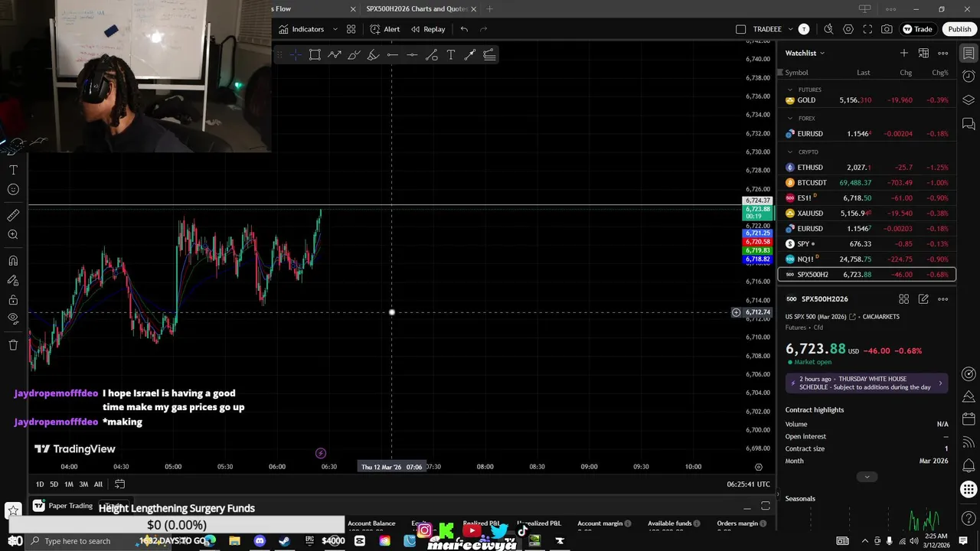The image size is (980, 551).
Task: Open the symbol details grid view icon
Action: point(904,299)
